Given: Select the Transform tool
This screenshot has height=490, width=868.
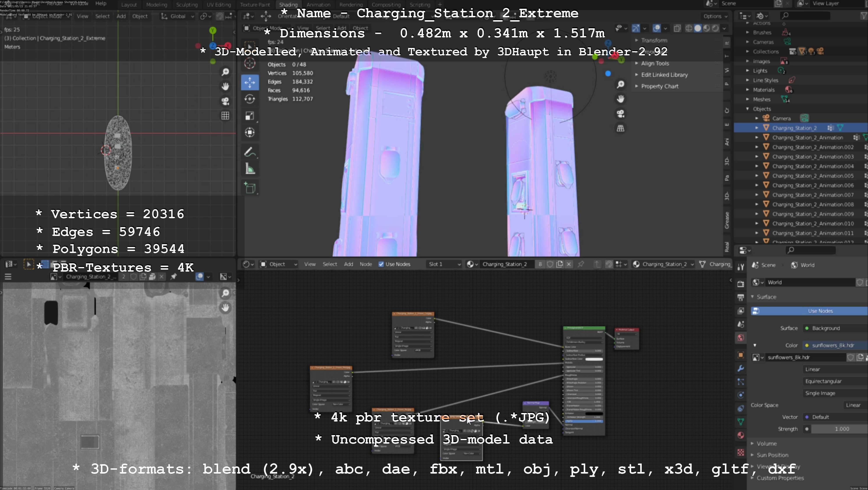Looking at the screenshot, I should pyautogui.click(x=250, y=132).
